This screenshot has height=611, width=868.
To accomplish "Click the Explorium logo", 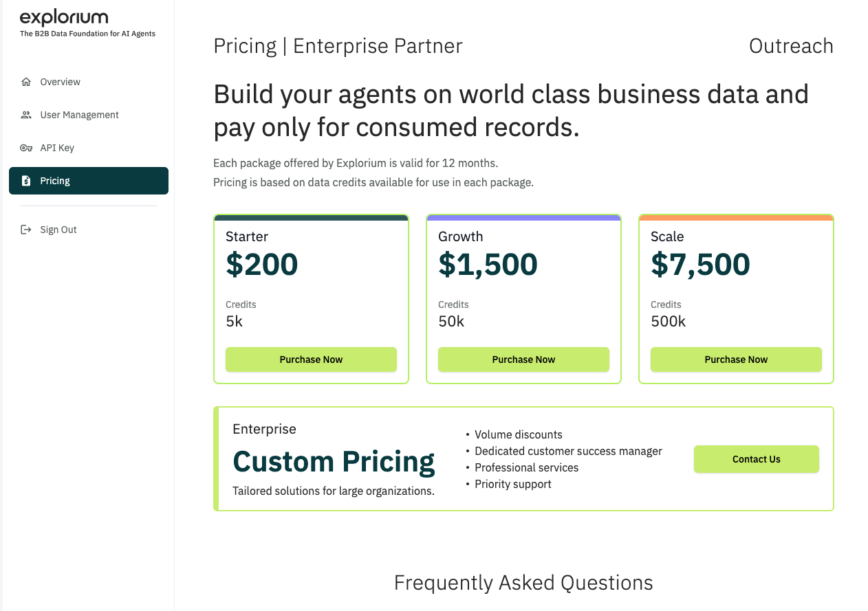I will 64,18.
